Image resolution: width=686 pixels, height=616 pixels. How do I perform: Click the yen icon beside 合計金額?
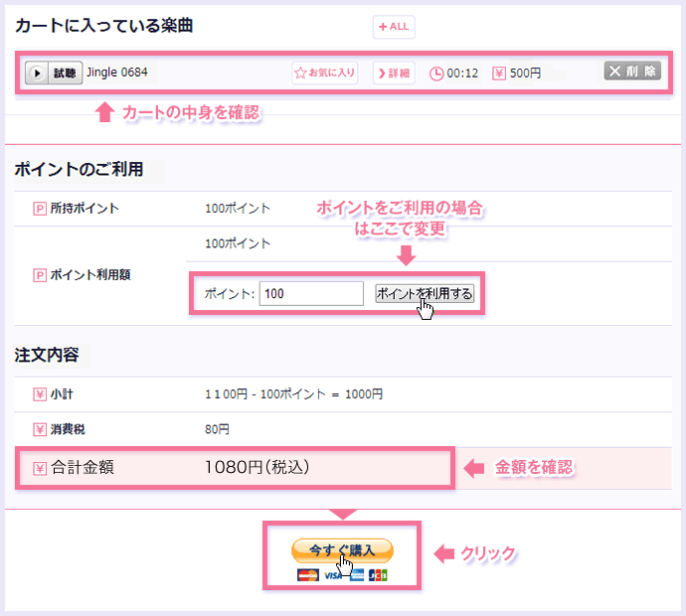(40, 467)
